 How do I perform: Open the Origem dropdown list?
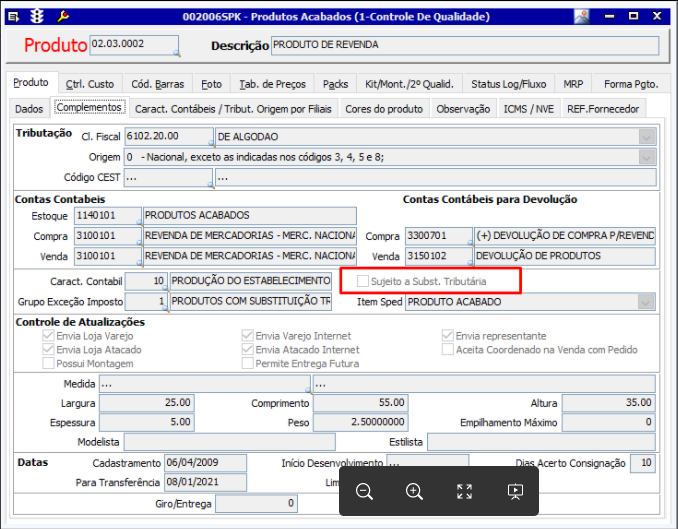click(647, 157)
